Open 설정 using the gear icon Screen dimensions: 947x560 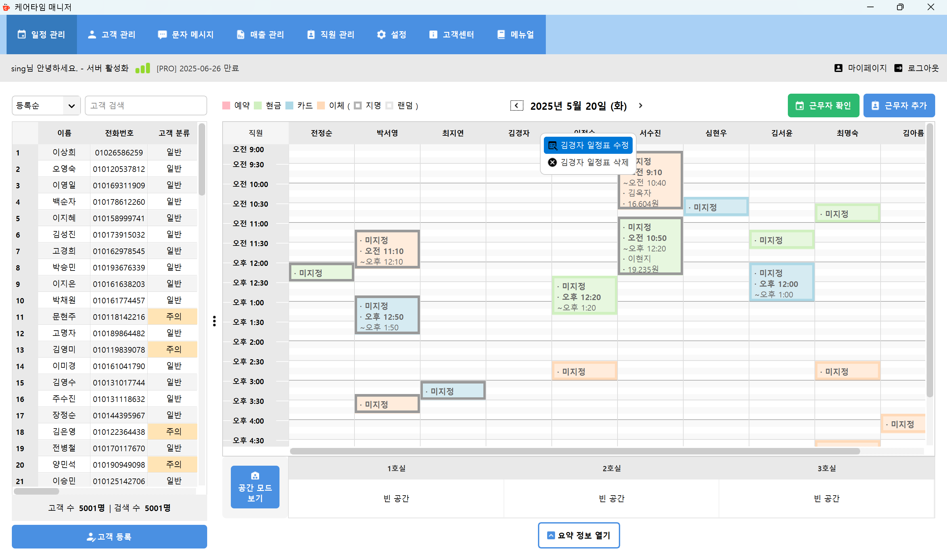381,34
